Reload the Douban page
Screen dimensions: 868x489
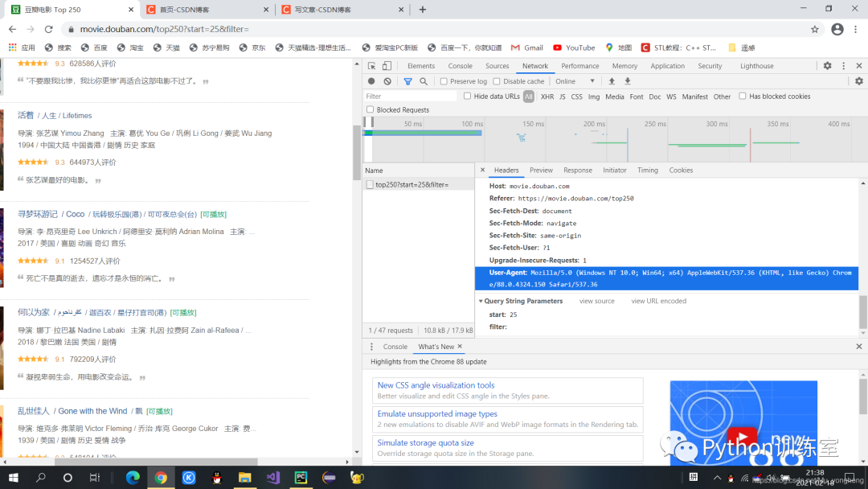click(x=49, y=29)
